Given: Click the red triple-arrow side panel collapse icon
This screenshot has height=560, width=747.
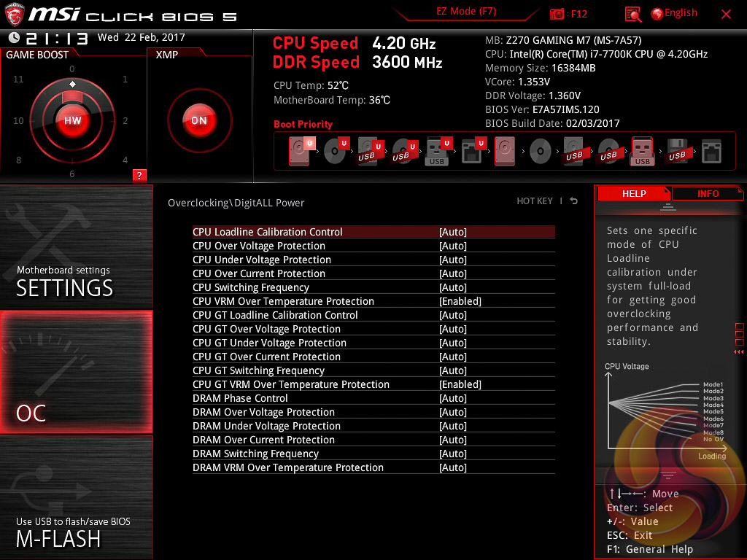Looking at the screenshot, I should [738, 352].
